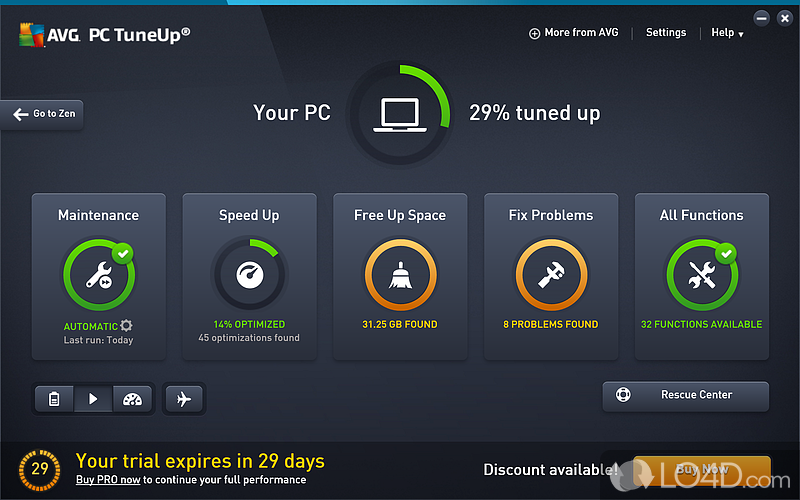Click the orange Buy Now button
Screen dimensions: 800x500
(x=702, y=470)
